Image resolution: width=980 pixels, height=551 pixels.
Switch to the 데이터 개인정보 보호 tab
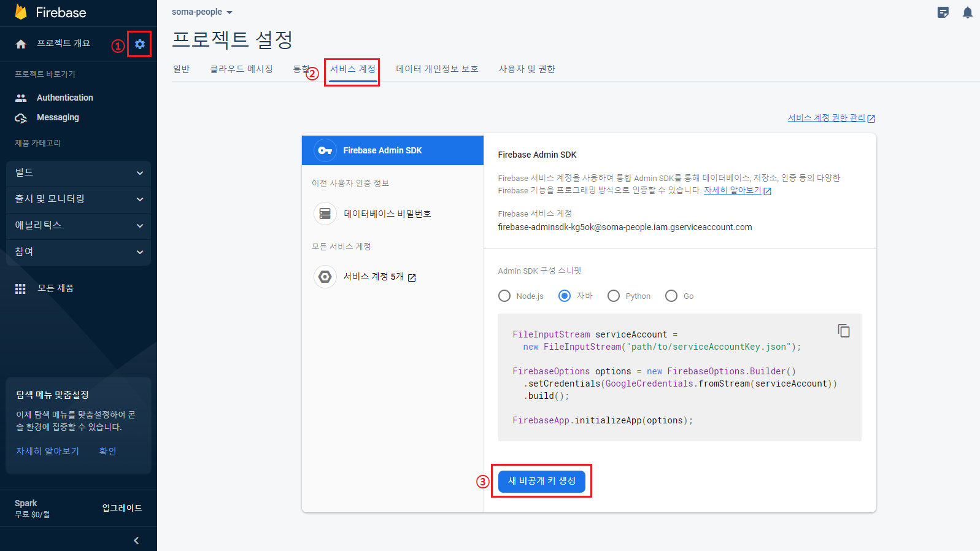437,69
